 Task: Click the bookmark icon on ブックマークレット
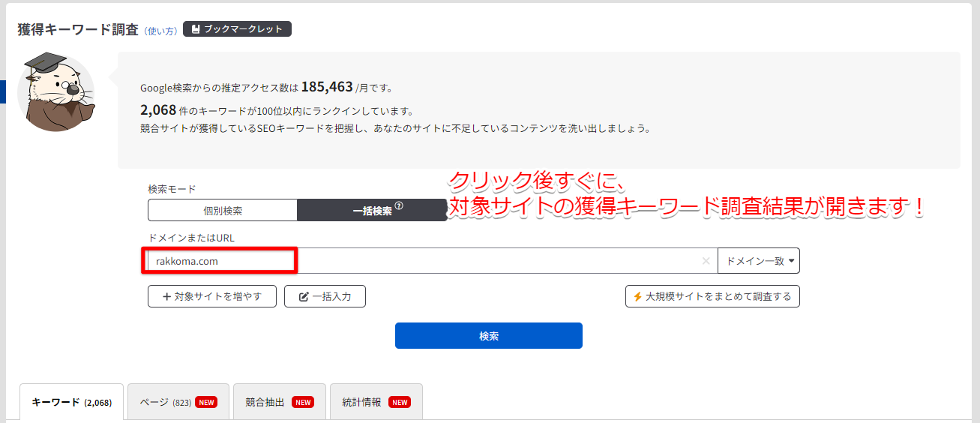coord(195,29)
